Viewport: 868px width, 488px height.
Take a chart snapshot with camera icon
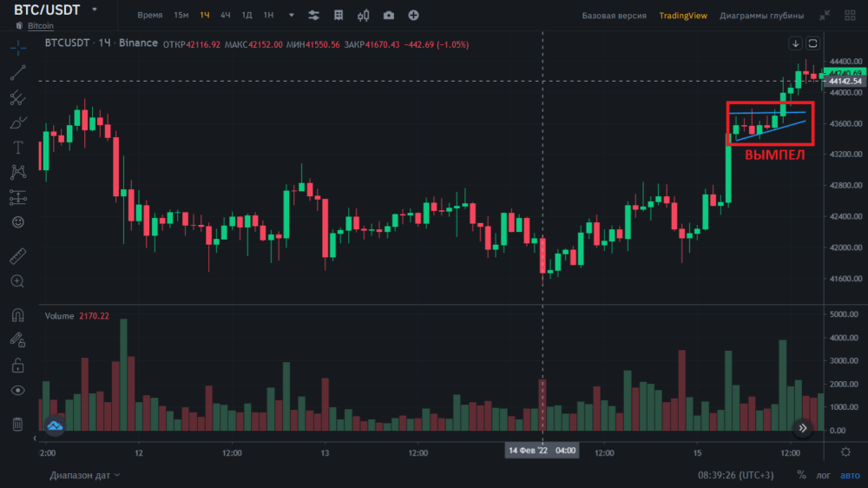(x=388, y=16)
